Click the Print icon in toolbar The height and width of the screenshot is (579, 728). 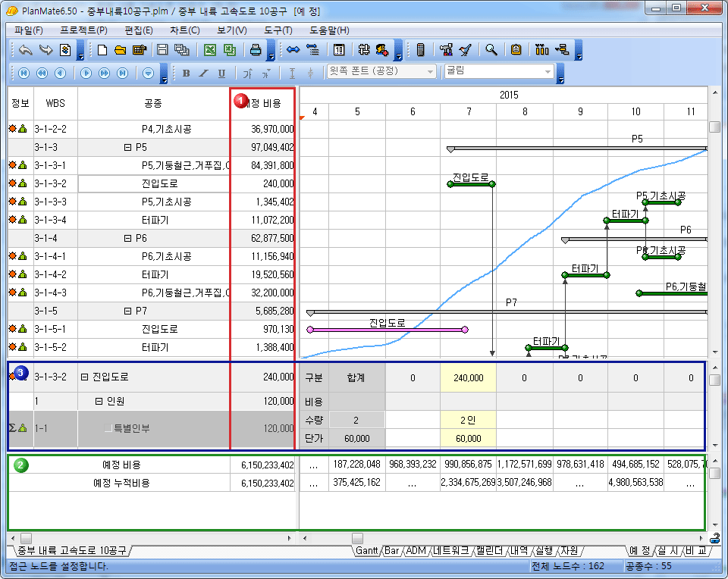pos(256,50)
